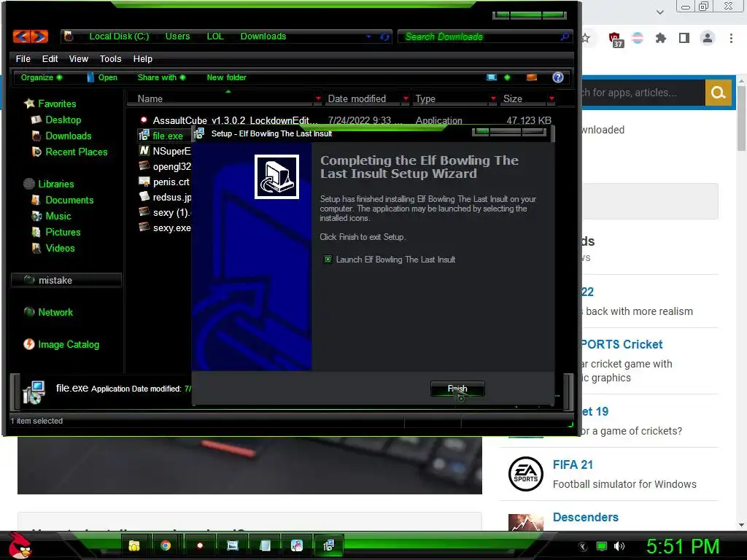Screen dimensions: 747x560
Task: Open the Descenders link
Action: click(x=586, y=517)
